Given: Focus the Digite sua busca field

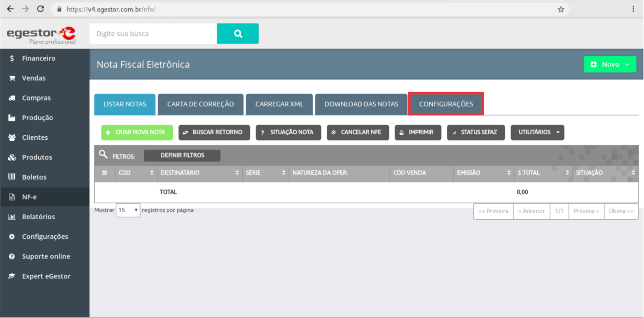Looking at the screenshot, I should coord(153,34).
